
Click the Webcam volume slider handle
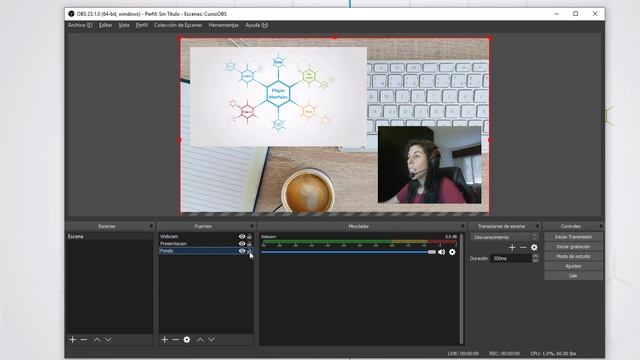pos(432,252)
